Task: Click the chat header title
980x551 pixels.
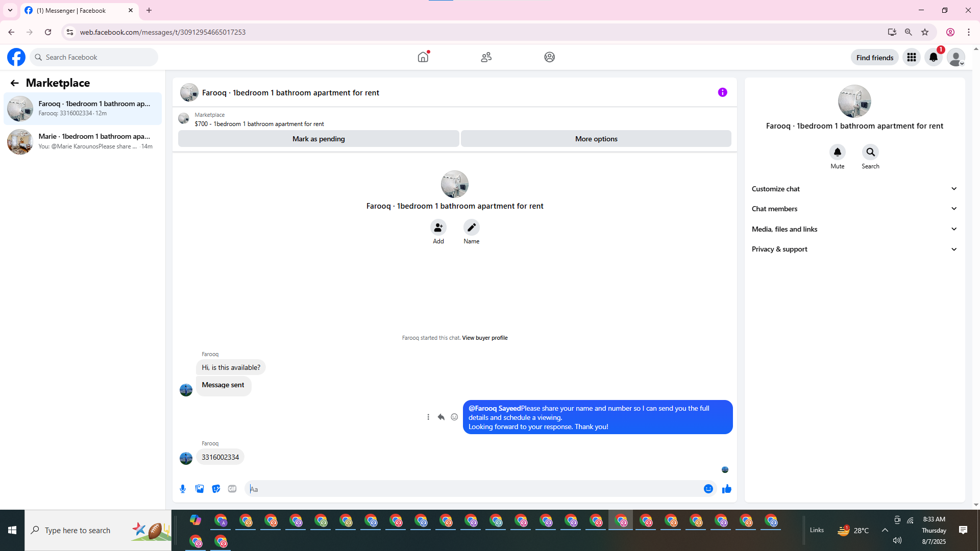Action: [x=290, y=93]
